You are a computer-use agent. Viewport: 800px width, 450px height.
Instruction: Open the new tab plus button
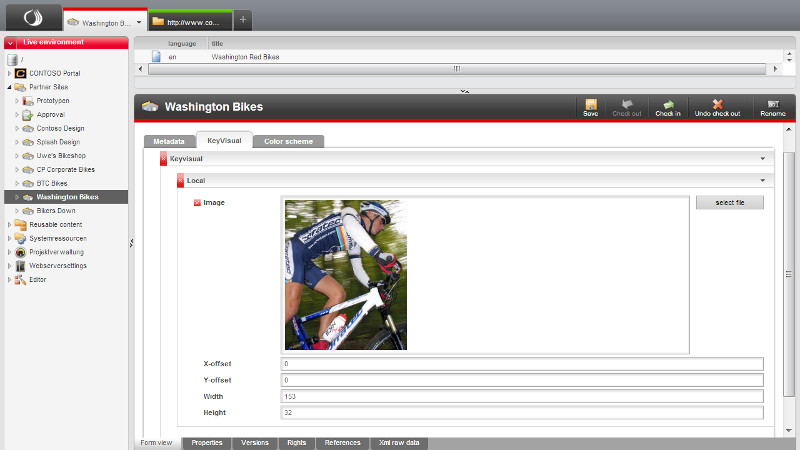[243, 20]
